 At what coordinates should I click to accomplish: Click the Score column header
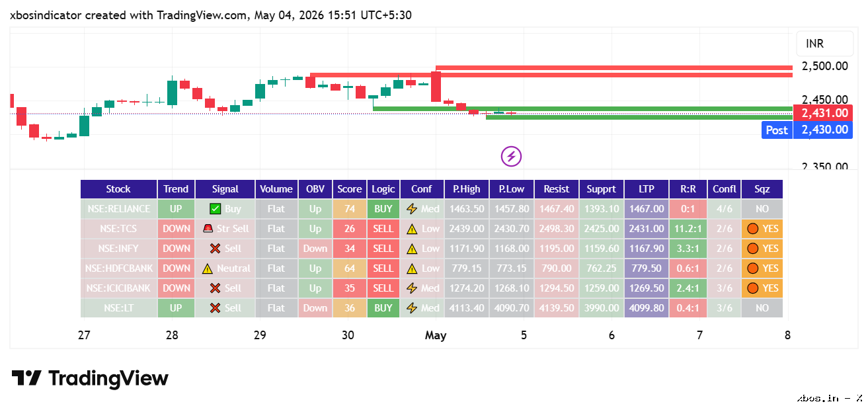click(x=350, y=189)
